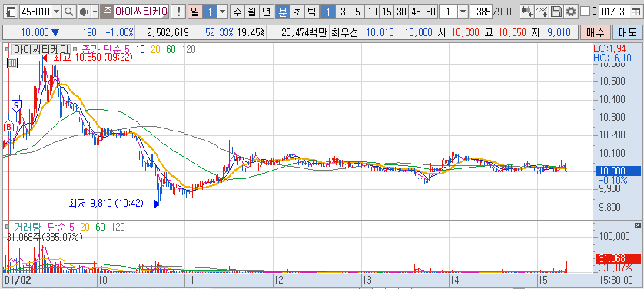Click the red B buy marker on chart

coord(8,127)
